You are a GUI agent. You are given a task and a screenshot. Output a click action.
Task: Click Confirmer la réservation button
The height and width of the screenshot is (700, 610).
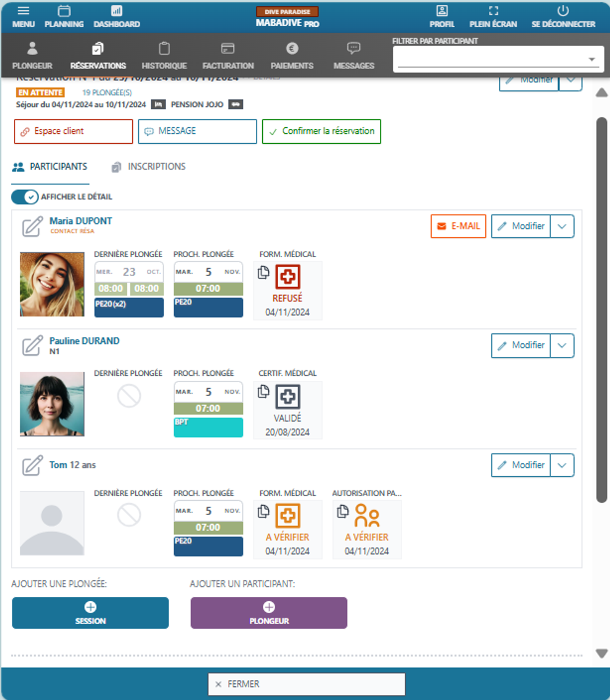click(321, 131)
